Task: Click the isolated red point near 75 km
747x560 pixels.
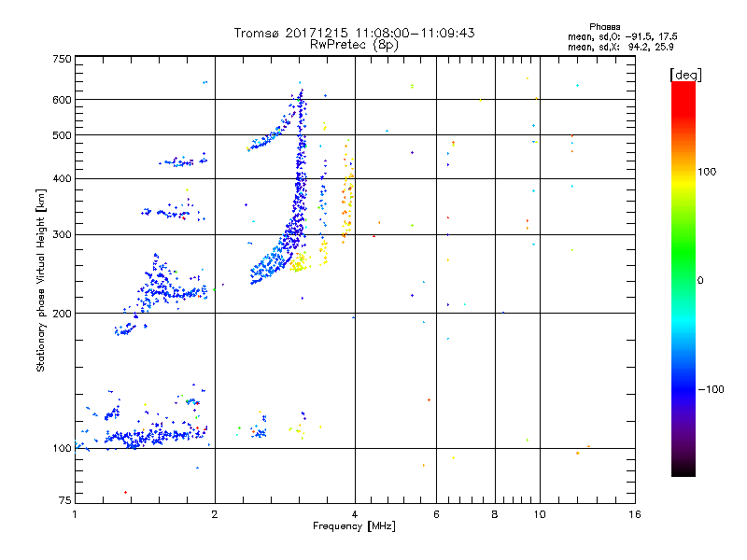Action: 125,492
